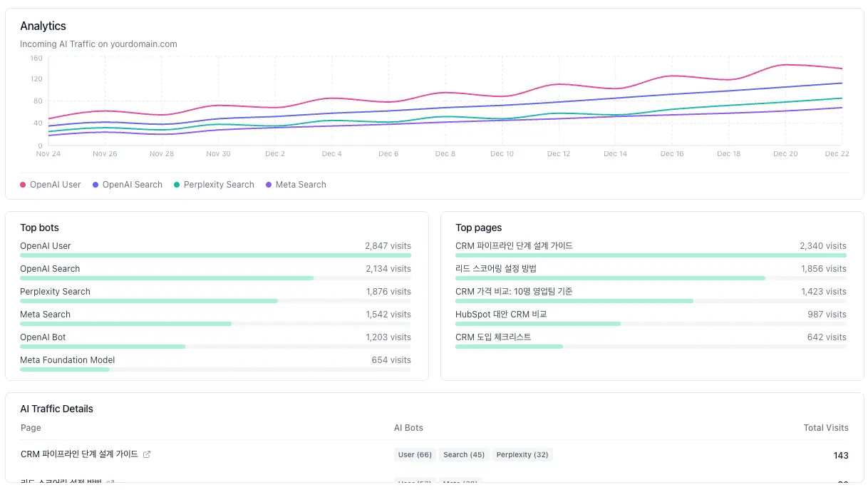Open CRM 가격 비교: 10명 영업팀 기준 page
The height and width of the screenshot is (490, 868).
click(514, 292)
